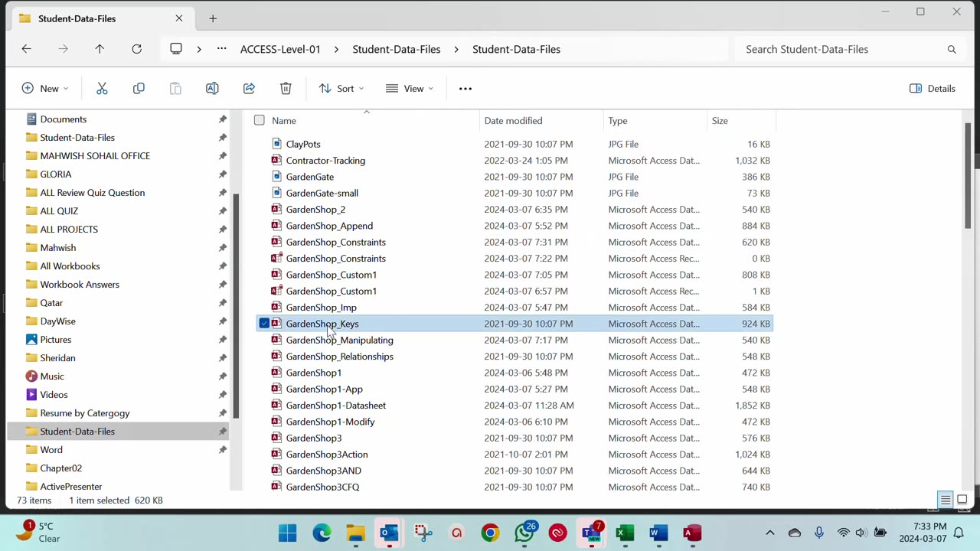The height and width of the screenshot is (551, 980).
Task: Show hidden system tray icons
Action: (x=770, y=533)
